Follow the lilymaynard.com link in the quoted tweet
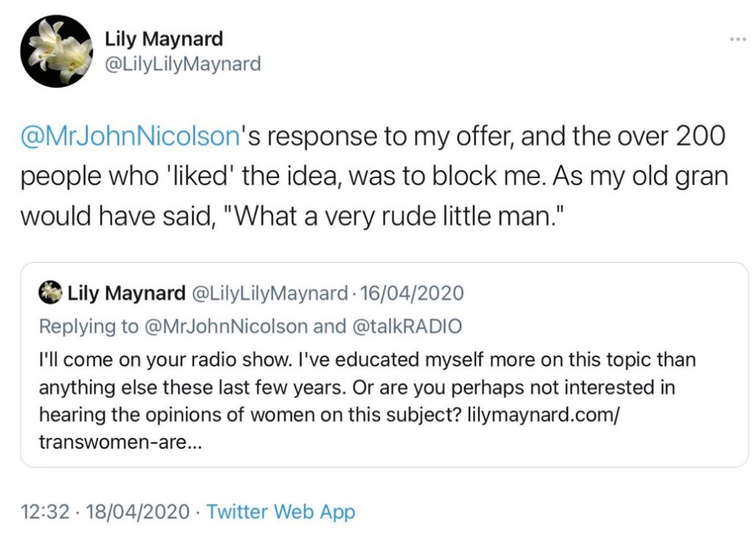This screenshot has width=756, height=537. coord(543,414)
